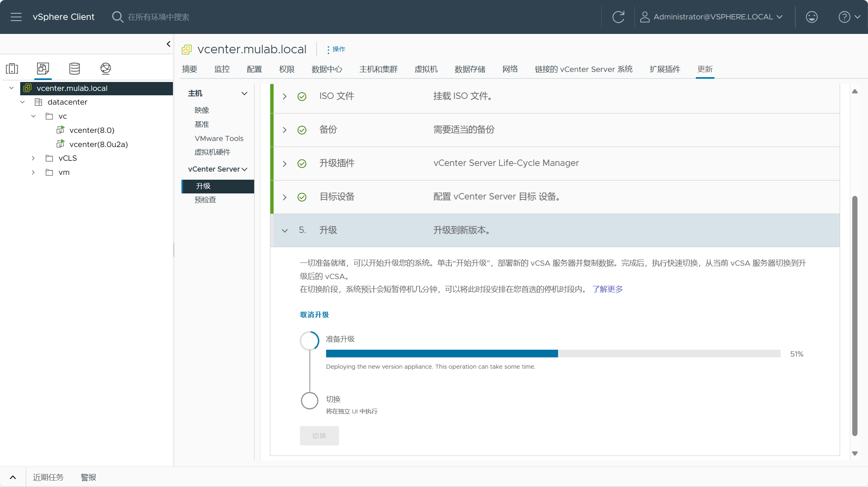Switch to VMs and Templates inventory view
This screenshot has height=487, width=868.
(43, 69)
